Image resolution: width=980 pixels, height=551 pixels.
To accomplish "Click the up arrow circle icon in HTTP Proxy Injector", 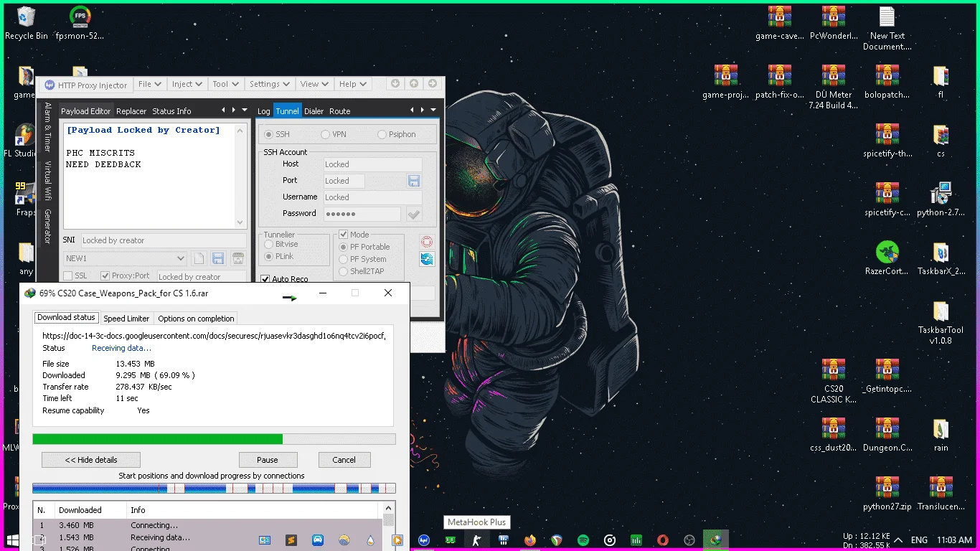I will (x=414, y=84).
